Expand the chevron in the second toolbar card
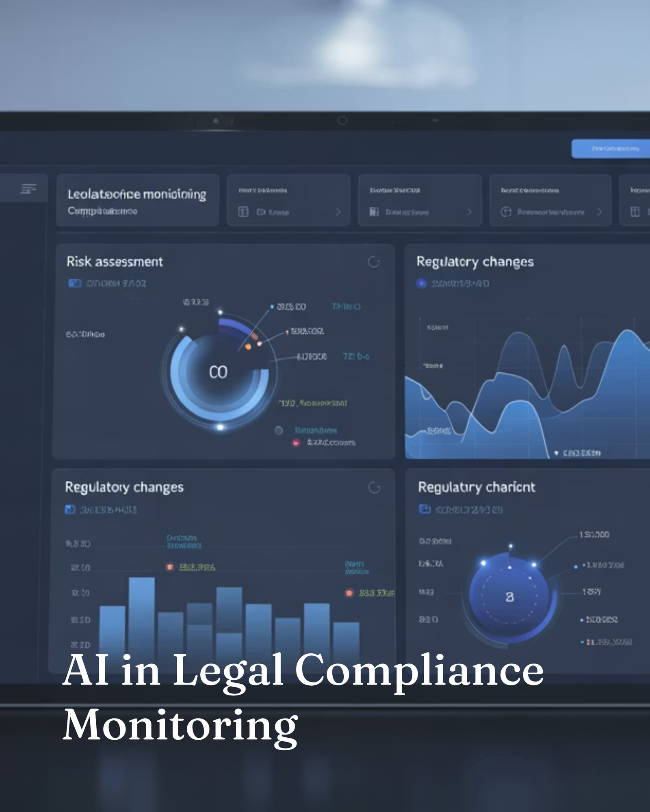650x812 pixels. [338, 212]
